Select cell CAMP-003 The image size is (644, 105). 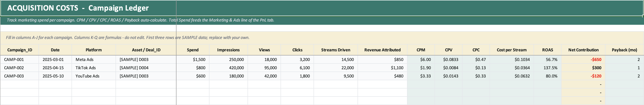tap(19, 76)
